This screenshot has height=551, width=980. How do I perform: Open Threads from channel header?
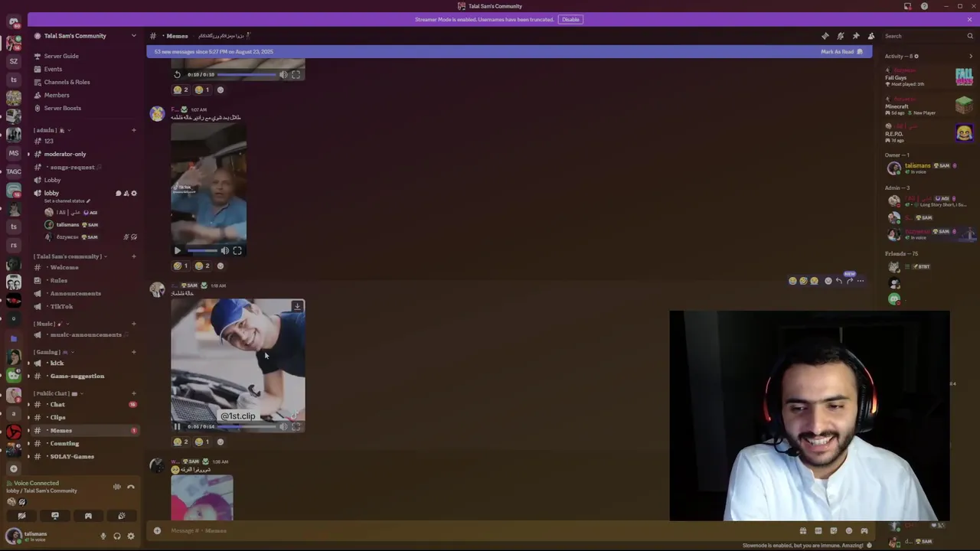point(825,36)
